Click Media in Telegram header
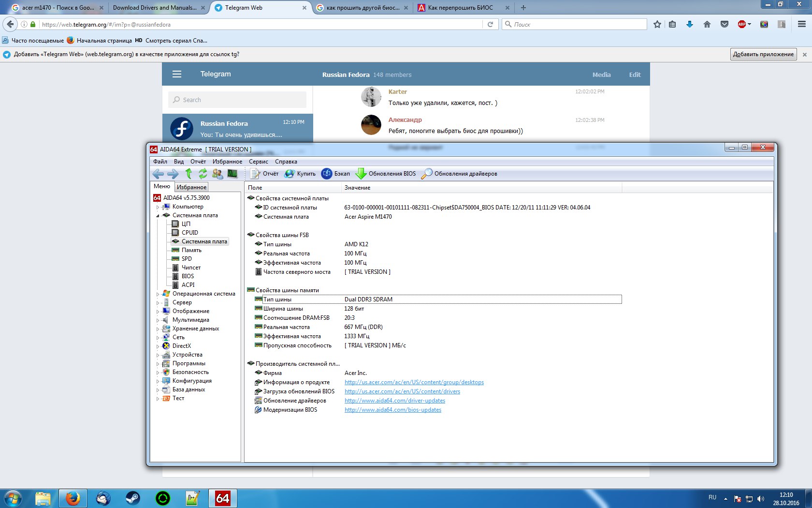 tap(601, 75)
